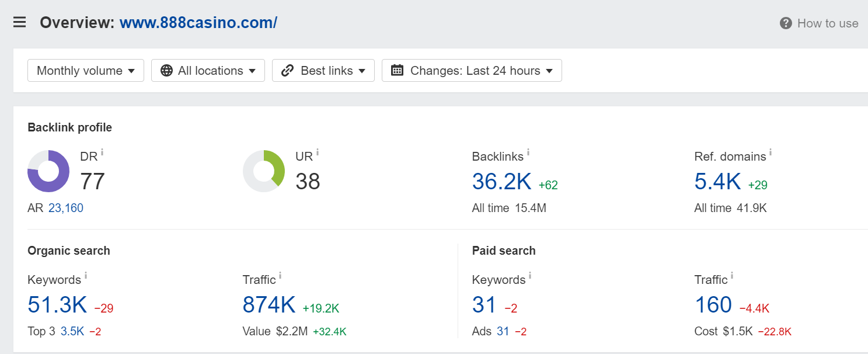This screenshot has height=354, width=868.
Task: Expand the Monthly volume dropdown
Action: coord(86,71)
